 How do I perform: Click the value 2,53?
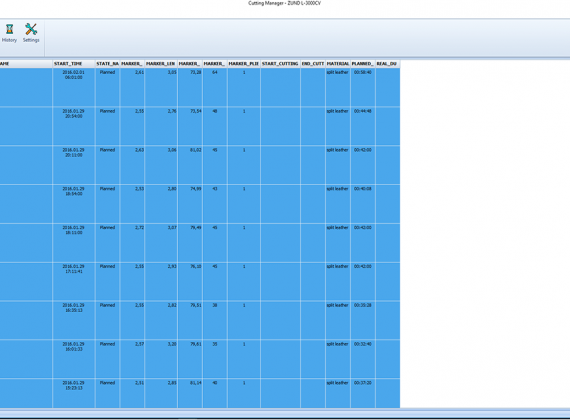point(140,189)
